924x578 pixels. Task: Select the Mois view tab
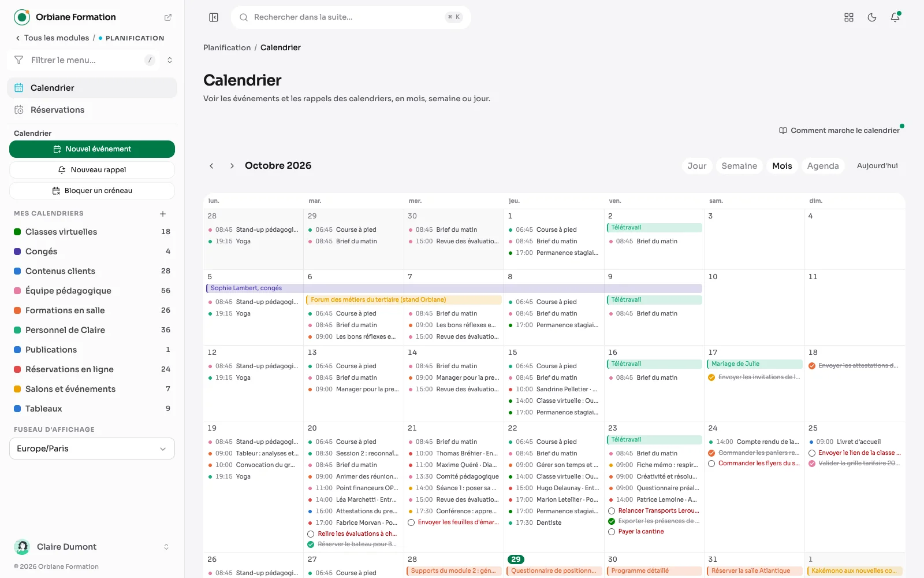point(782,166)
